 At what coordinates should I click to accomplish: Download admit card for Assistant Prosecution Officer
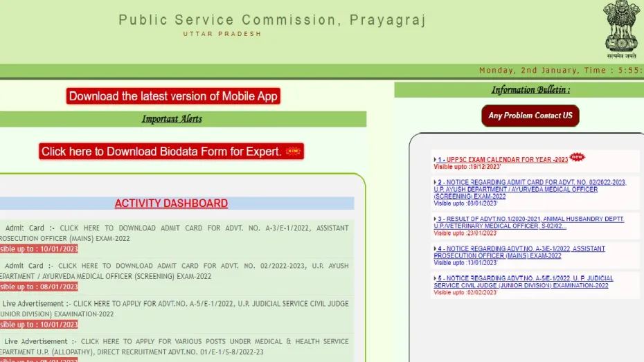click(x=174, y=233)
